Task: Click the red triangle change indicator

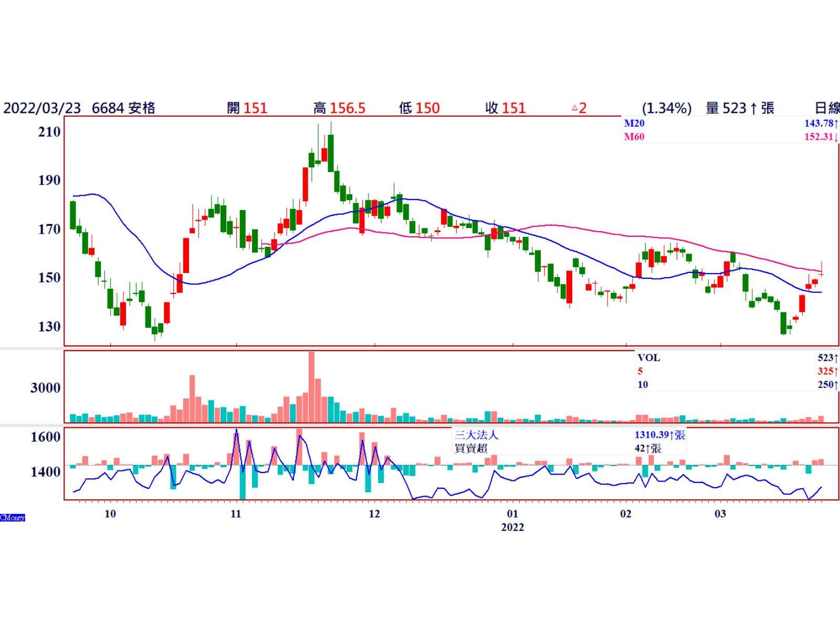Action: pyautogui.click(x=574, y=108)
